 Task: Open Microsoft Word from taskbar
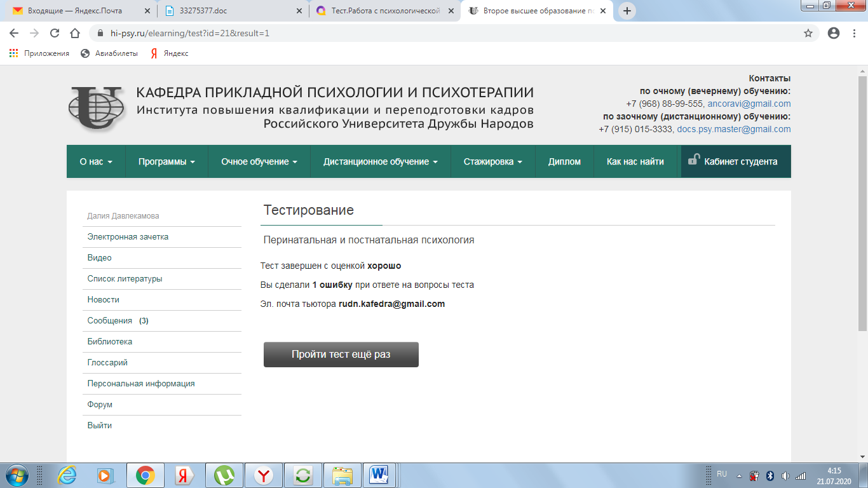click(x=379, y=475)
